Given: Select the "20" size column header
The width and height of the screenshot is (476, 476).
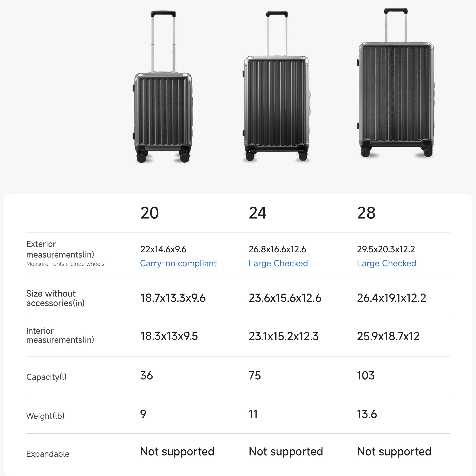Looking at the screenshot, I should click(149, 213).
